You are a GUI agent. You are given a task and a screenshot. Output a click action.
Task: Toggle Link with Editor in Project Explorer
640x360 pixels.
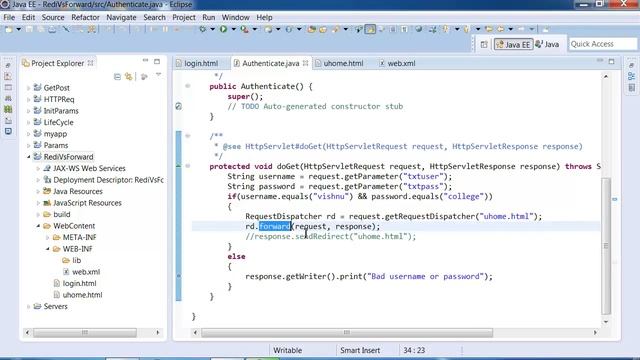click(129, 77)
